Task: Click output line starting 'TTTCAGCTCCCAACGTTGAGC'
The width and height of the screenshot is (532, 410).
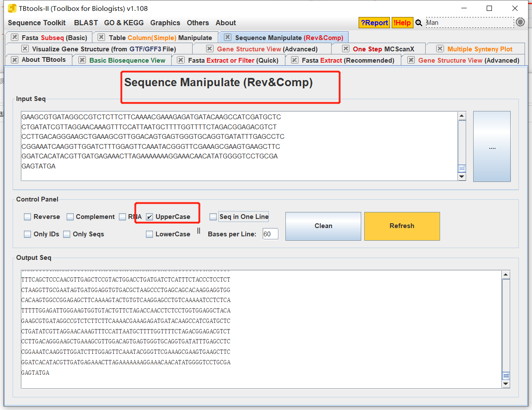Action: [126, 279]
